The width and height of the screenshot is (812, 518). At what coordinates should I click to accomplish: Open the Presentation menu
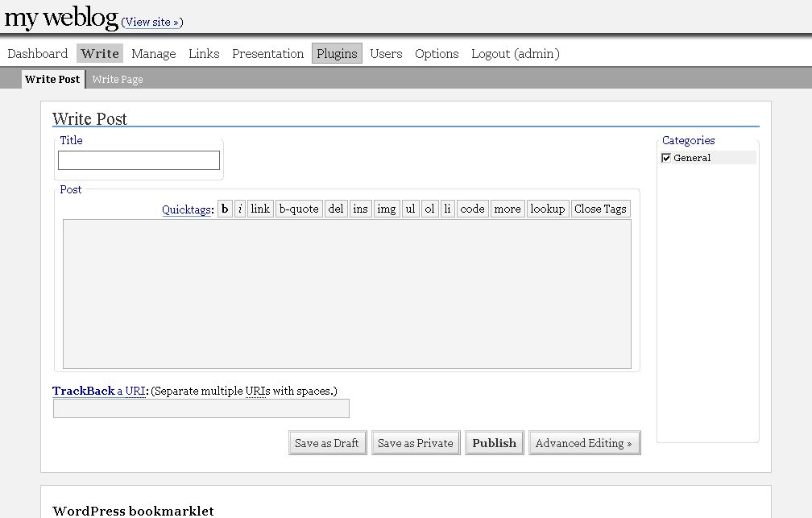(267, 54)
